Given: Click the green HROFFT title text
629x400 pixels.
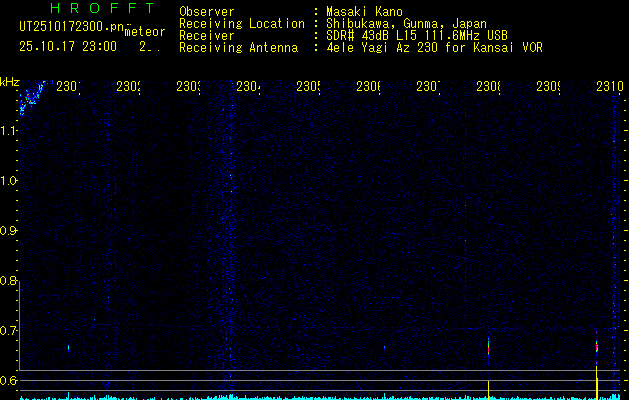Looking at the screenshot, I should (102, 8).
